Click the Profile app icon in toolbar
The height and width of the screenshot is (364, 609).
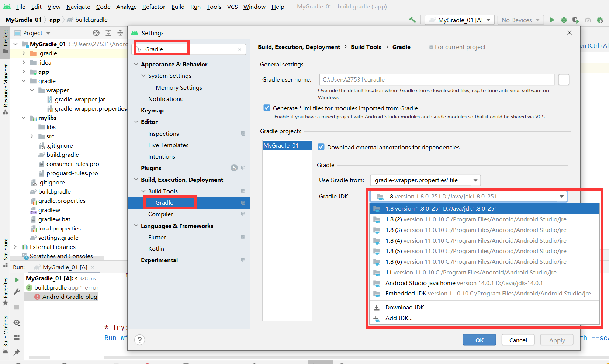(588, 20)
